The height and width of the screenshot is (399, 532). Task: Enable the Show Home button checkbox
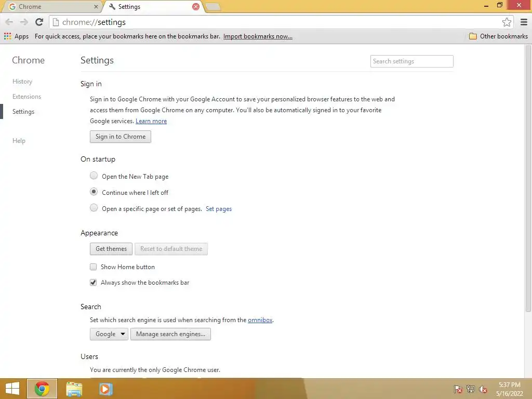pos(94,267)
